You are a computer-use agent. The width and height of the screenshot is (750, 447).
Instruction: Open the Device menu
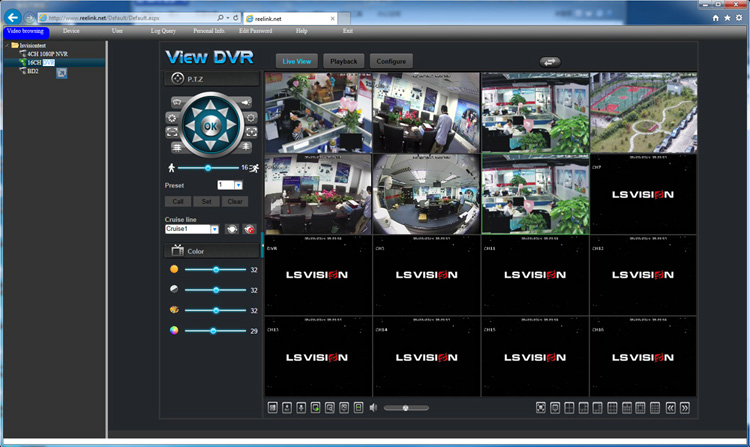coord(71,31)
